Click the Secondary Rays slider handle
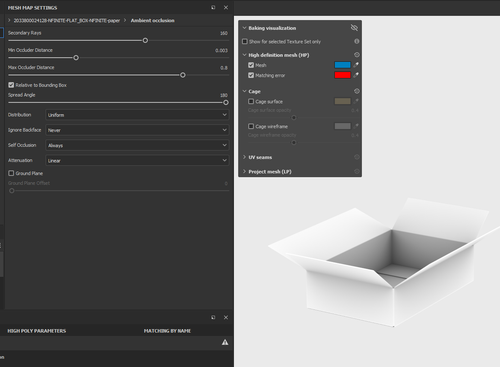Image resolution: width=500 pixels, height=367 pixels. [145, 40]
